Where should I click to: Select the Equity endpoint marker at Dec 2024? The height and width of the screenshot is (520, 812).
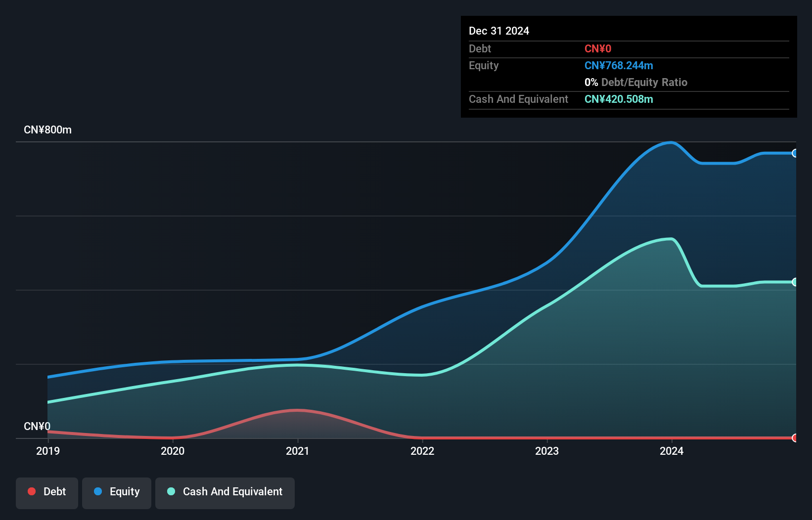tap(795, 153)
